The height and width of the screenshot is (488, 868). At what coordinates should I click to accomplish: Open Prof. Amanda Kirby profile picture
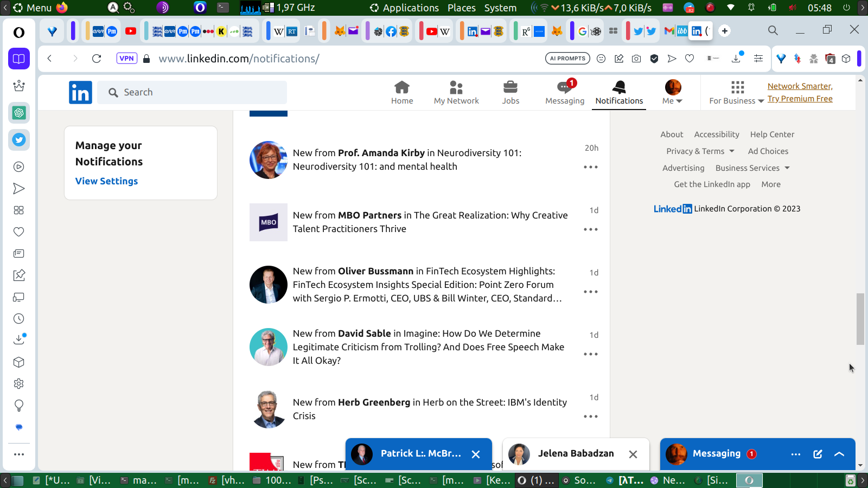pos(269,160)
